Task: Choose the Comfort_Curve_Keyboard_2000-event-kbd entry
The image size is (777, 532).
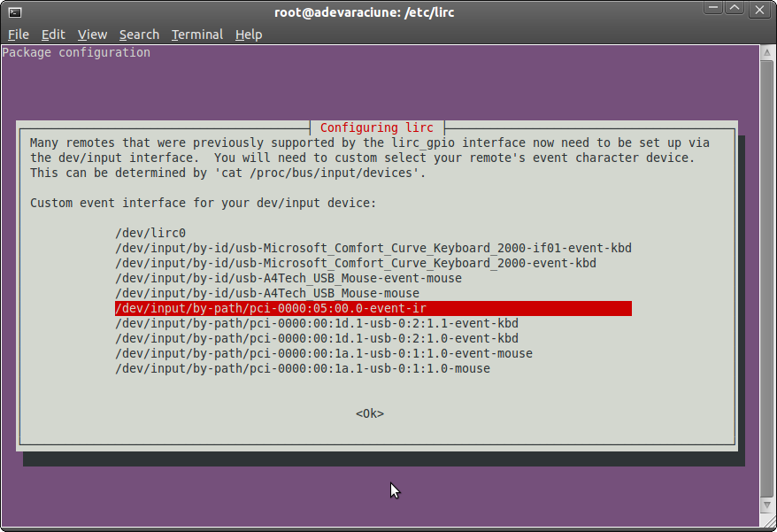Action: pos(356,263)
